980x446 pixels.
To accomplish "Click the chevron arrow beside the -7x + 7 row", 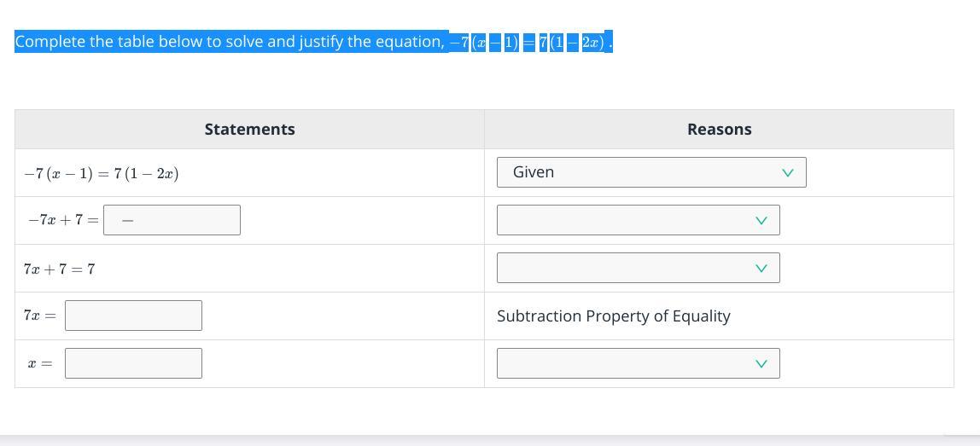I will 761,220.
